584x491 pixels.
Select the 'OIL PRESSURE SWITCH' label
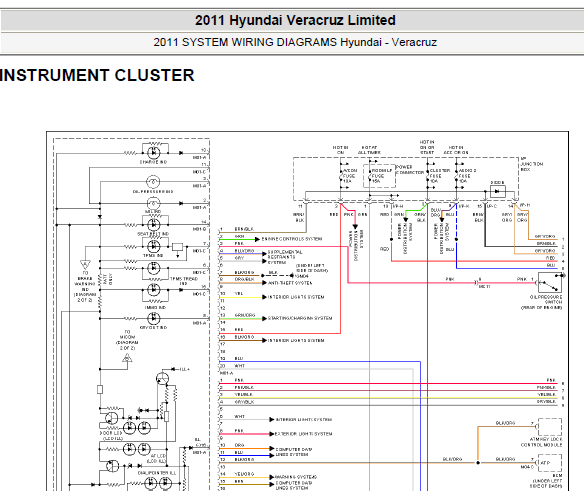tap(546, 300)
